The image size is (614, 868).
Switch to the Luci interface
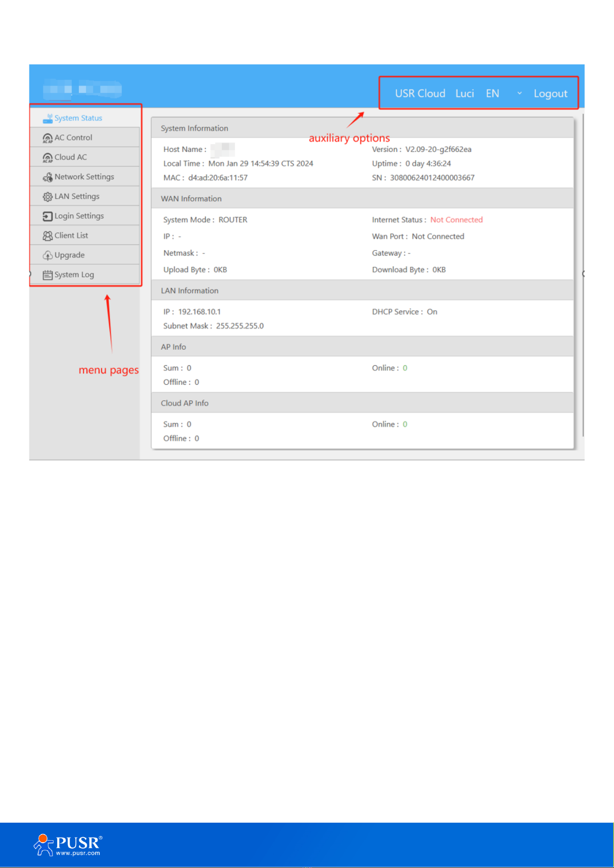point(464,94)
